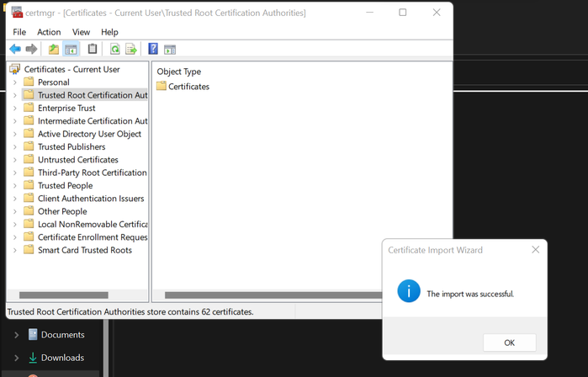Click the Forward arrow toolbar icon
The image size is (588, 377).
tap(31, 49)
